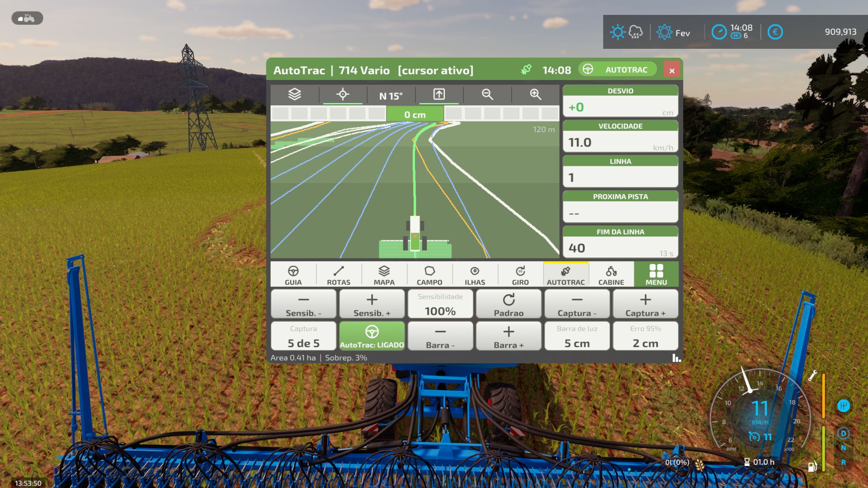Click the upward arrow map view icon
The width and height of the screenshot is (868, 488).
coord(439,94)
